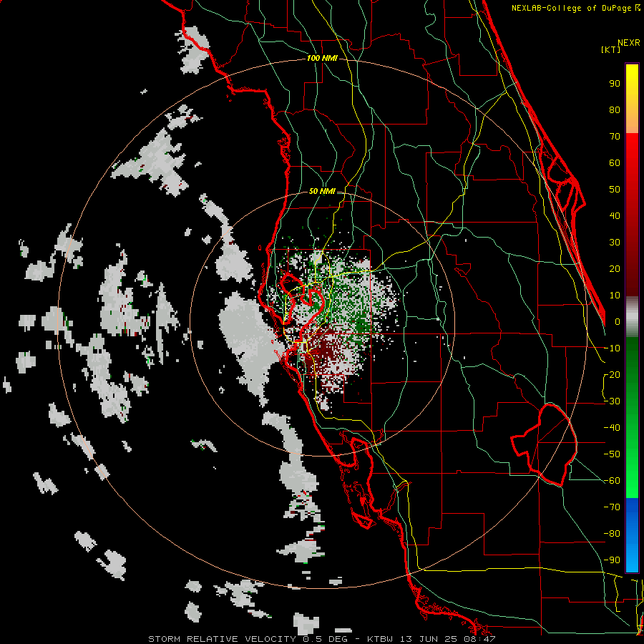The height and width of the screenshot is (644, 644).
Task: Click the 0 knot scale value
Action: 618,322
